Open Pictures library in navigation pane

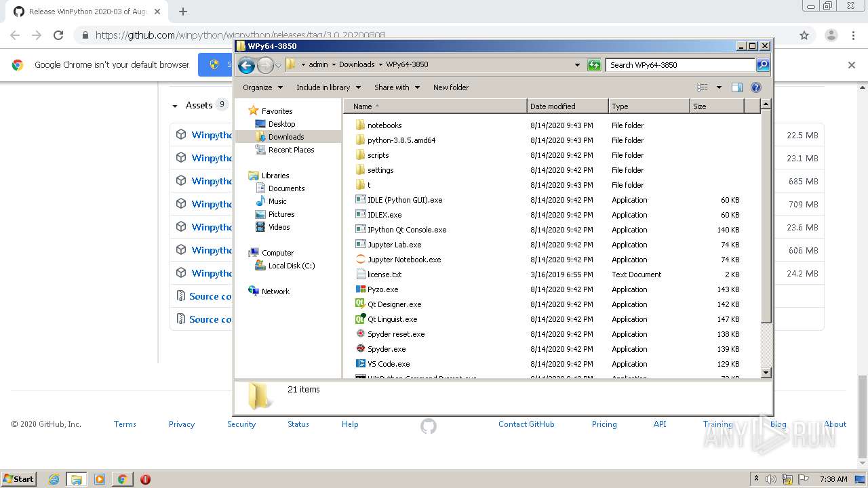coord(281,214)
